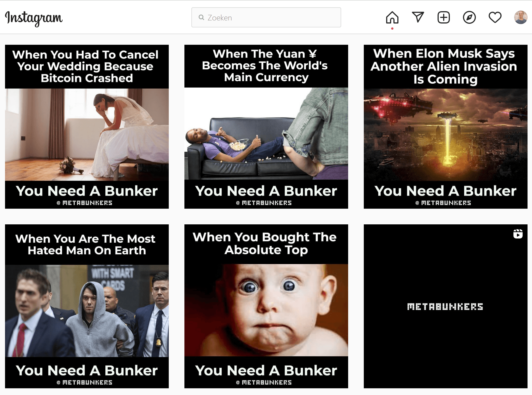Click the alien spaceship city image
532x395 pixels.
click(x=446, y=135)
